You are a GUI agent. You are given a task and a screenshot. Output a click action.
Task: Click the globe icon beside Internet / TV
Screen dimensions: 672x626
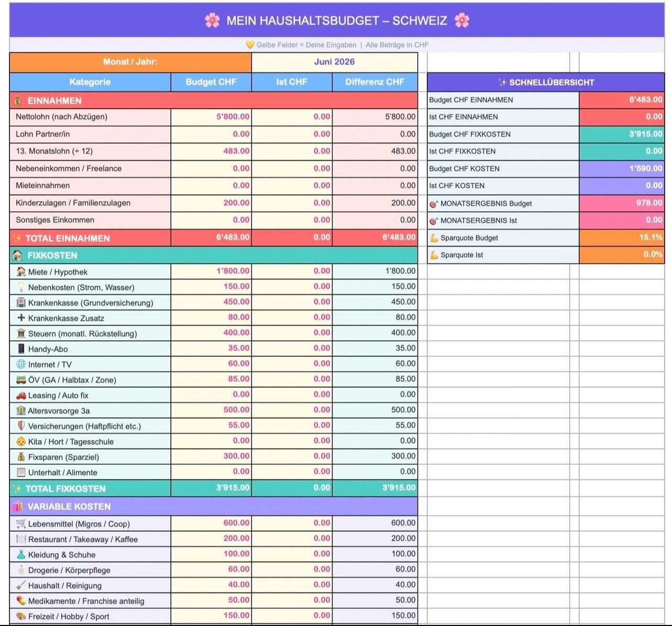click(x=21, y=364)
